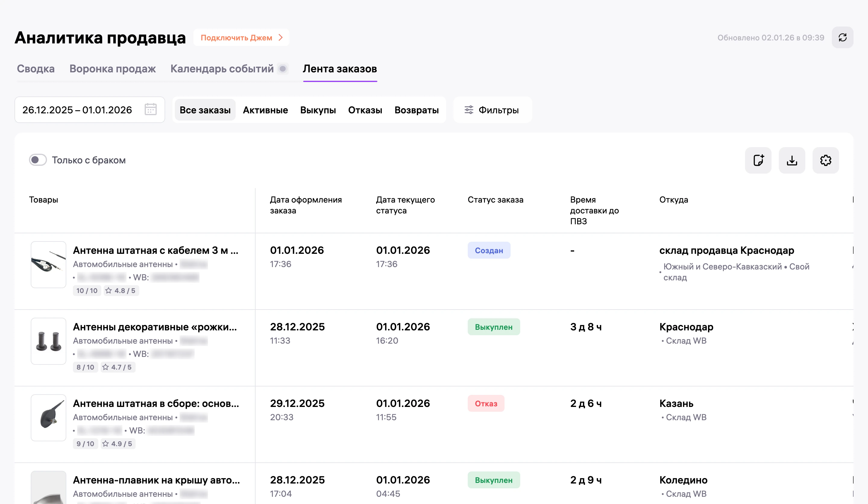Image resolution: width=868 pixels, height=504 pixels.
Task: Select the Отказы order filter
Action: click(365, 110)
